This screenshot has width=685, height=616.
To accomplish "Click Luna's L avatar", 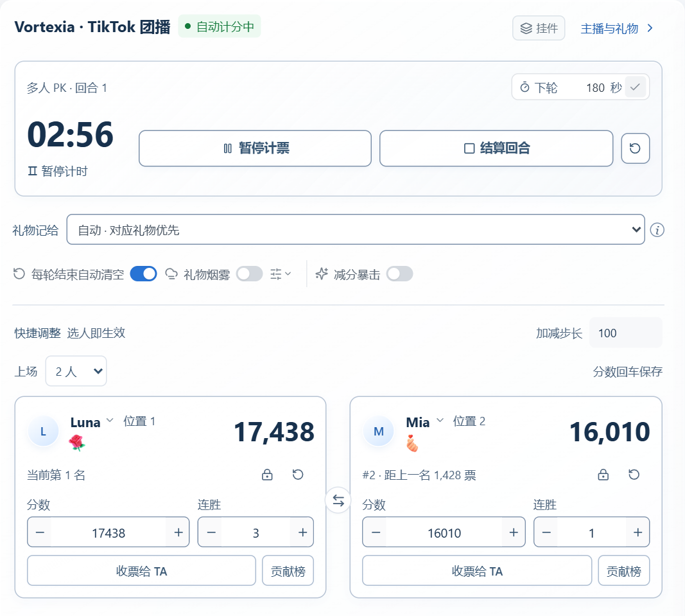I will pos(43,432).
